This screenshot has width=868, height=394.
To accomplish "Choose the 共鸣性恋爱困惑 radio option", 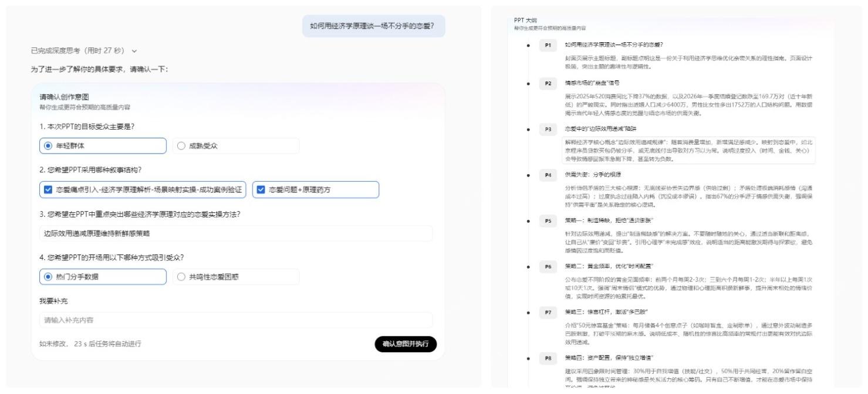I will [x=236, y=277].
